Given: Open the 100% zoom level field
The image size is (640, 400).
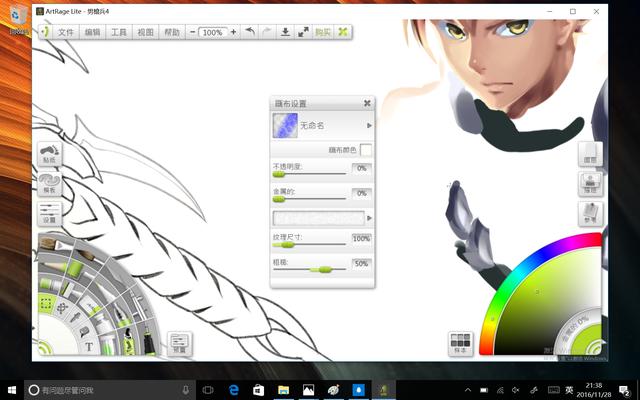Looking at the screenshot, I should click(213, 32).
